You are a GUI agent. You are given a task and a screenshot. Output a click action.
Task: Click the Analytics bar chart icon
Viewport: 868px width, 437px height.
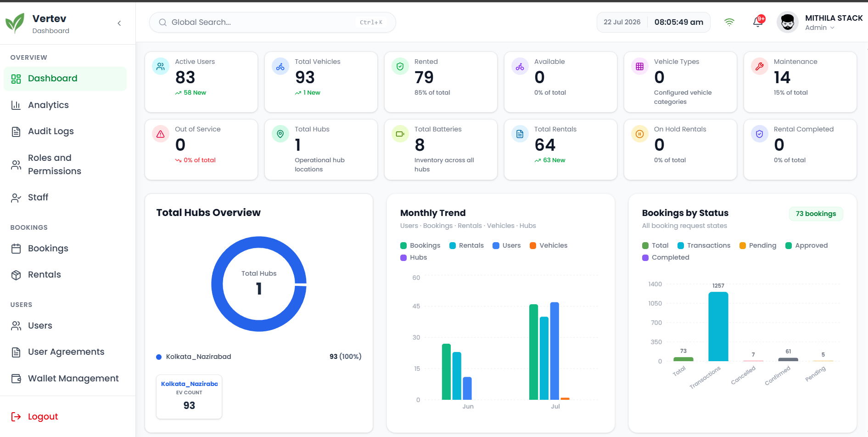pyautogui.click(x=16, y=105)
